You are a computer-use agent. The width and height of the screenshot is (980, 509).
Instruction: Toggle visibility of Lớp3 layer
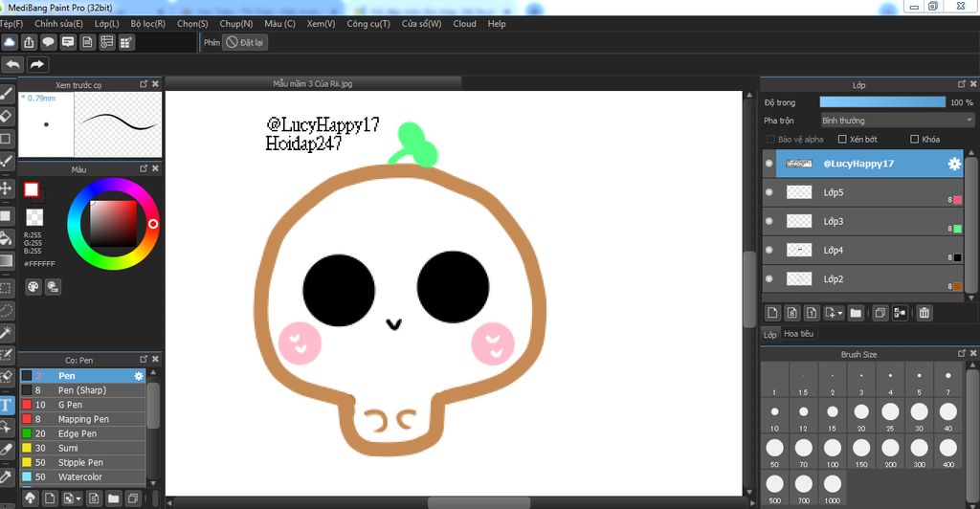[769, 221]
